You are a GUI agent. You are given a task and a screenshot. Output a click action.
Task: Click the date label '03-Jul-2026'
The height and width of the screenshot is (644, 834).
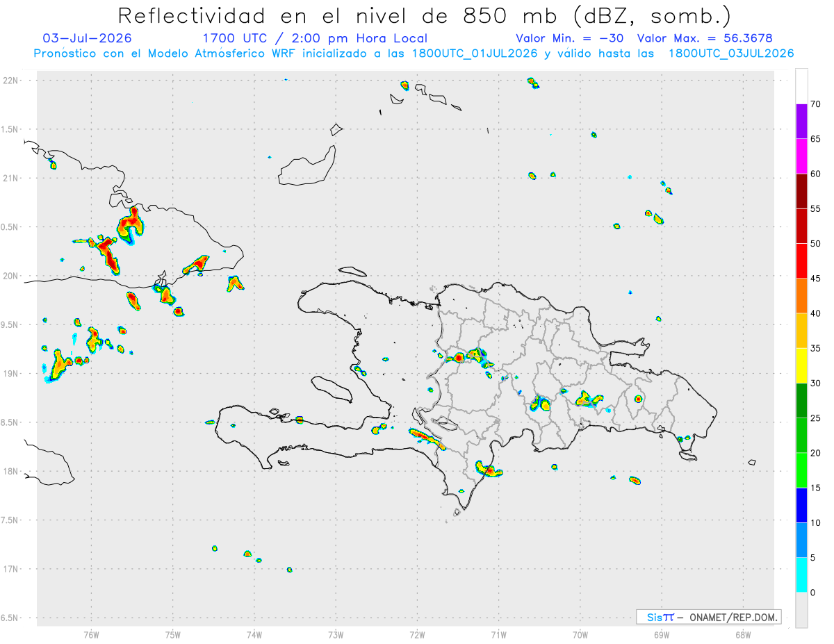tap(87, 38)
